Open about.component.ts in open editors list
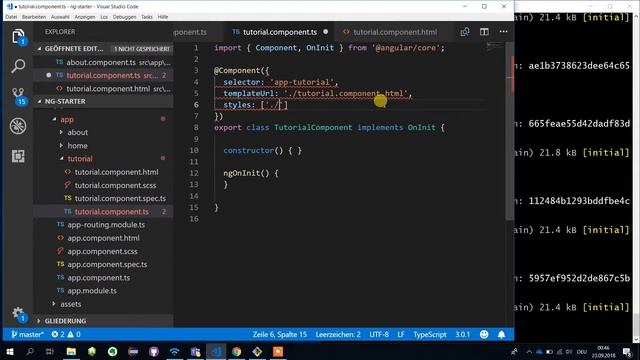This screenshot has width=640, height=360. (103, 62)
